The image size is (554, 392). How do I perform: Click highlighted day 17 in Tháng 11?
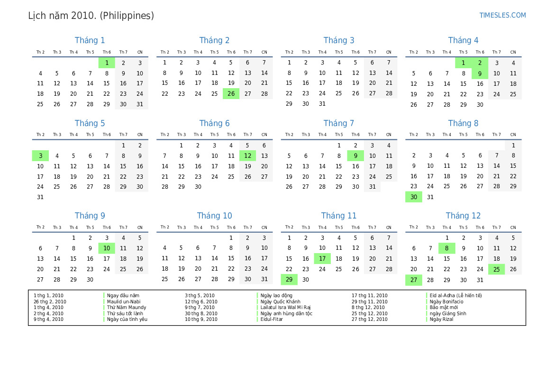pyautogui.click(x=322, y=258)
